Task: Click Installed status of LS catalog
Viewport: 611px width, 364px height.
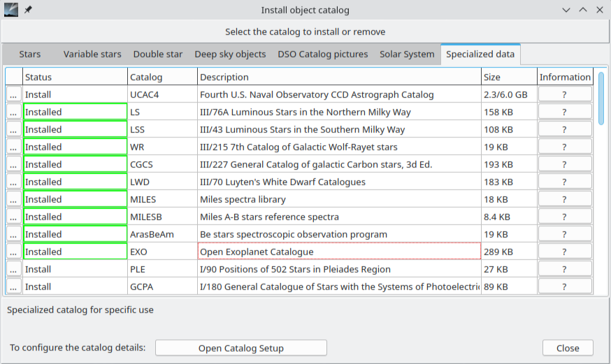Action: pos(76,112)
